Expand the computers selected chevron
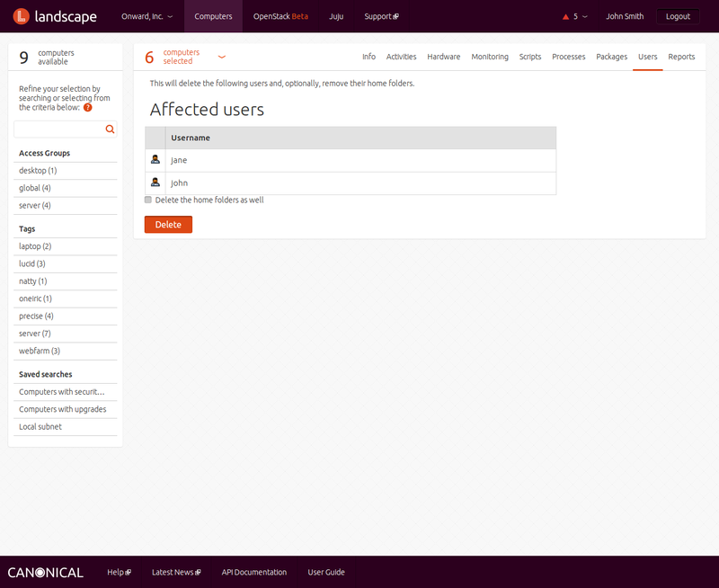This screenshot has width=719, height=588. [x=222, y=57]
